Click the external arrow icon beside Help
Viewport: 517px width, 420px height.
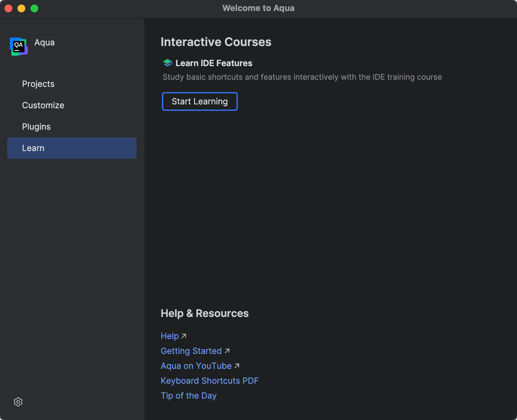click(x=184, y=336)
